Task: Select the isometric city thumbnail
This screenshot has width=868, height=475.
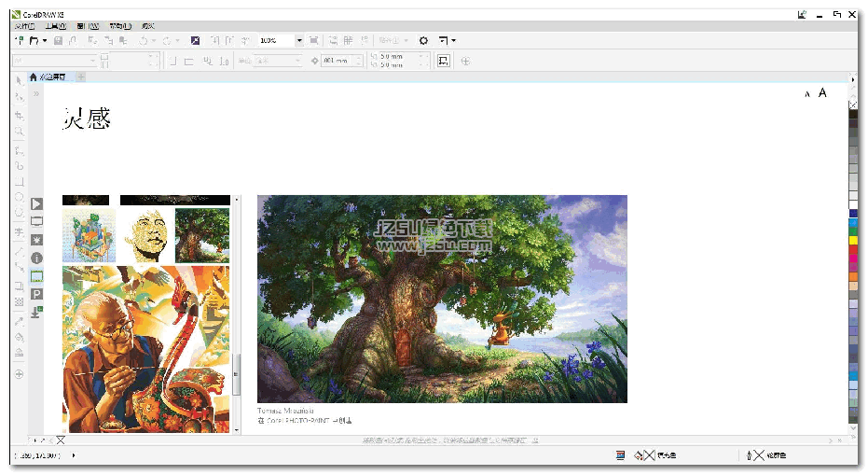Action: 90,235
